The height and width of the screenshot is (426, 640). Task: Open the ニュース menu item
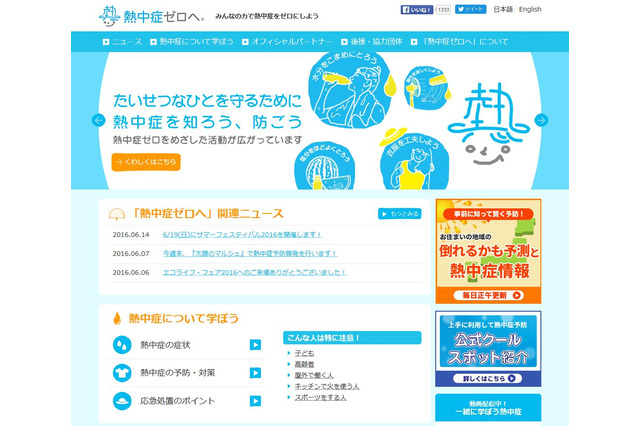pos(122,42)
